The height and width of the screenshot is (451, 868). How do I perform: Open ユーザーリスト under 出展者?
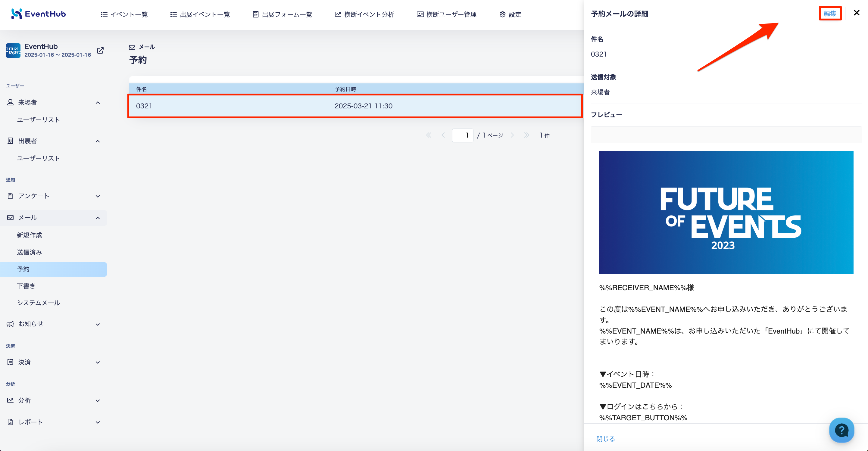(x=39, y=158)
